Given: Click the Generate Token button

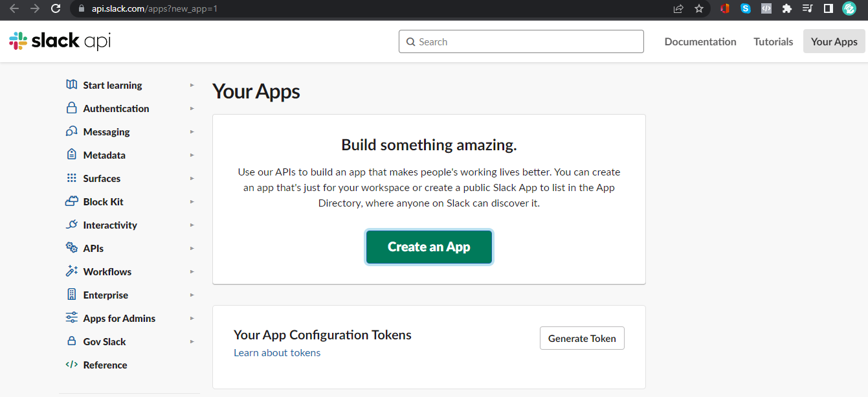Looking at the screenshot, I should click(582, 338).
